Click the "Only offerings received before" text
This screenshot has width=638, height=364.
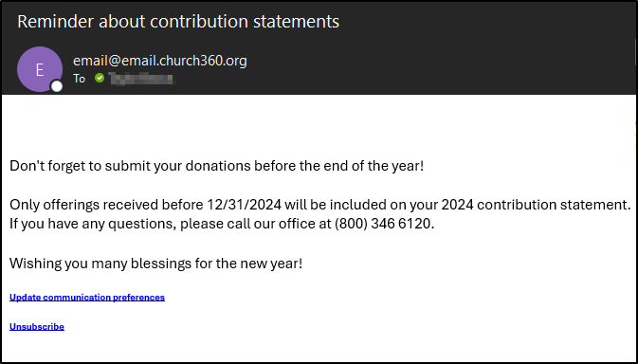click(106, 204)
